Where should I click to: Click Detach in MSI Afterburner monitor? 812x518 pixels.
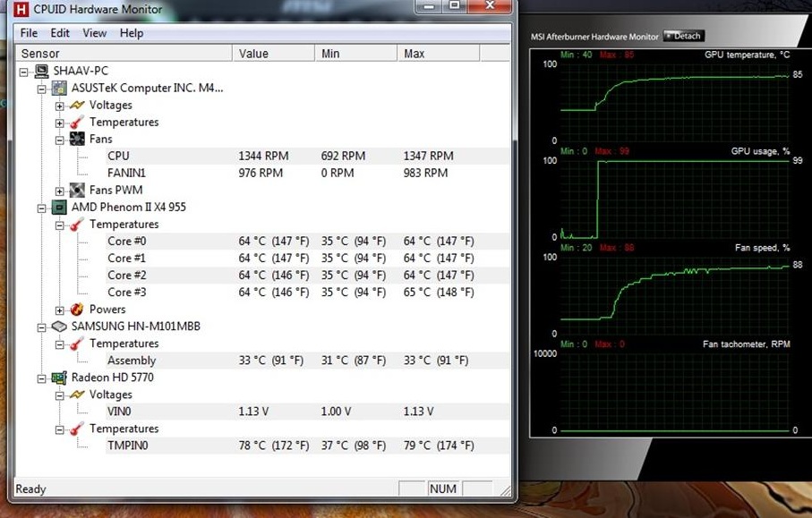(x=684, y=36)
